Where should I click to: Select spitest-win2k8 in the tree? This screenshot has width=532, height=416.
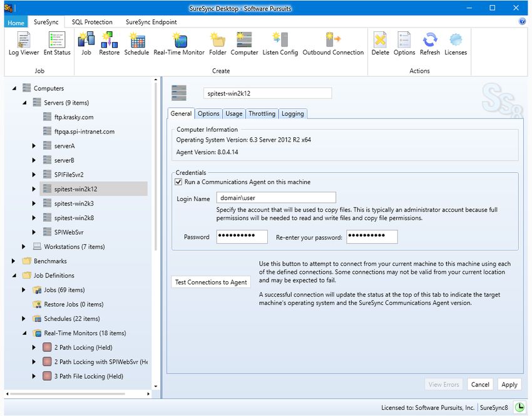pos(74,217)
